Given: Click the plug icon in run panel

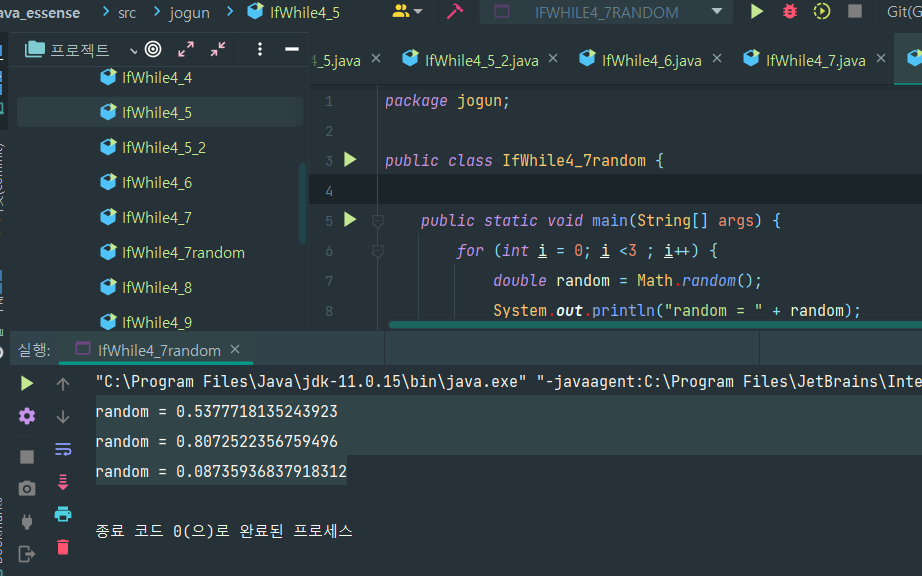Looking at the screenshot, I should pyautogui.click(x=27, y=521).
